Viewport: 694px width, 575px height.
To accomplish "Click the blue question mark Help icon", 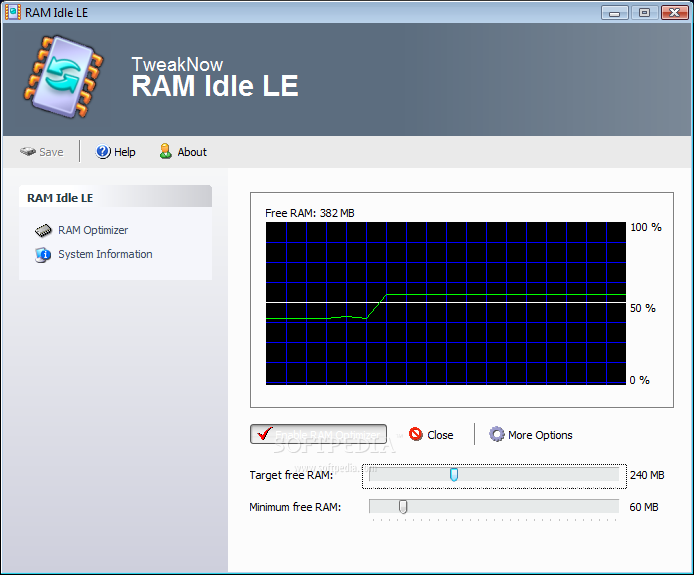I will click(x=103, y=152).
